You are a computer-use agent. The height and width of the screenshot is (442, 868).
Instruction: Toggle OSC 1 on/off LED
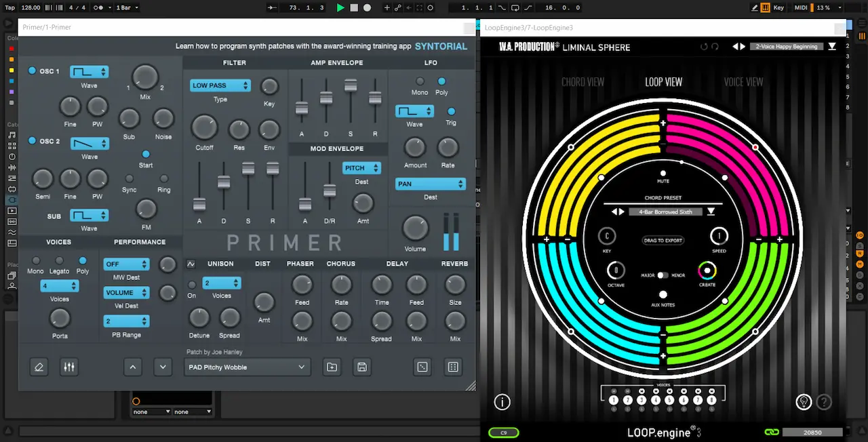tap(32, 71)
